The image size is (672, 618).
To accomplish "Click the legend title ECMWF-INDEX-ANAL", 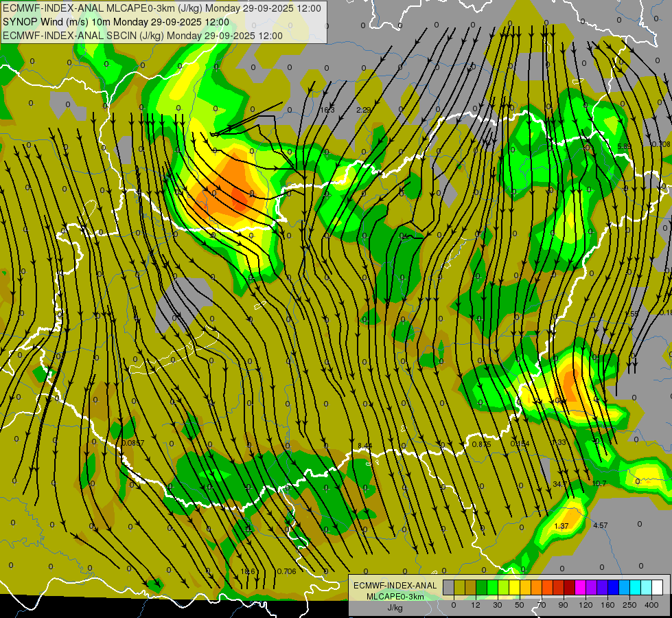I will click(x=395, y=586).
